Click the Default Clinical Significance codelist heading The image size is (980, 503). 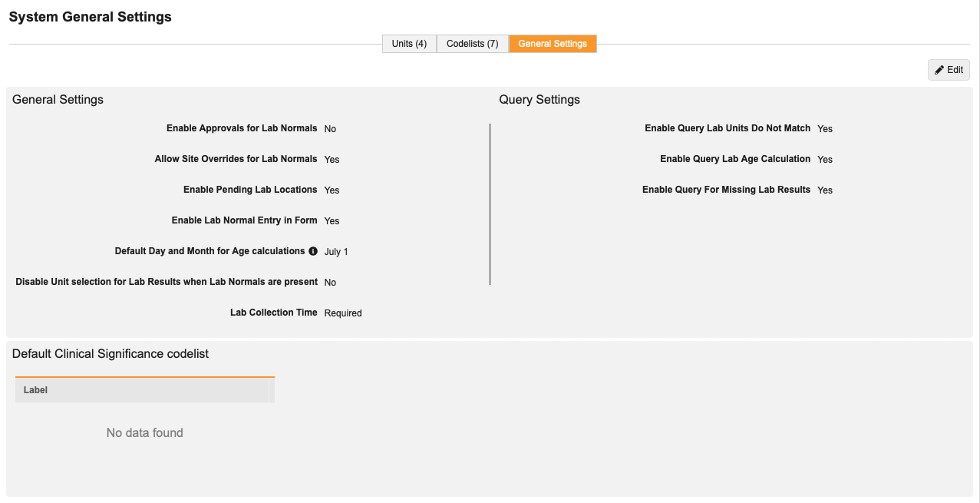[111, 354]
